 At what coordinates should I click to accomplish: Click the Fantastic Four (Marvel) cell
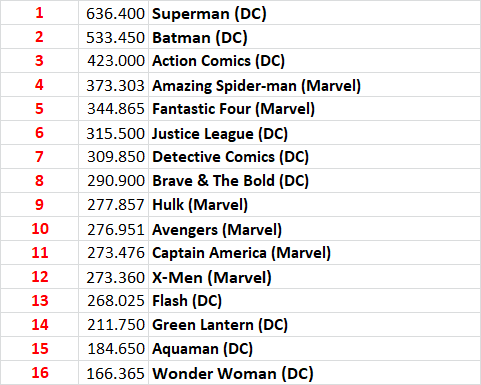pos(314,109)
